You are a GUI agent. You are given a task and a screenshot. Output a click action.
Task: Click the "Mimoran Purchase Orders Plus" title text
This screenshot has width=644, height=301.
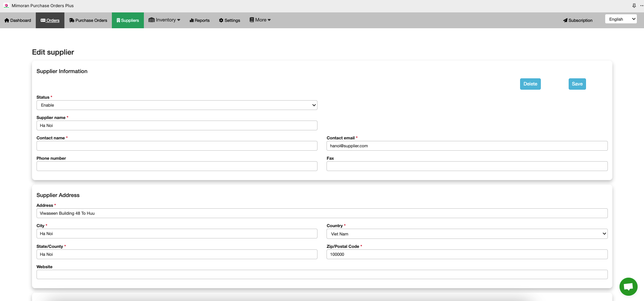click(43, 6)
